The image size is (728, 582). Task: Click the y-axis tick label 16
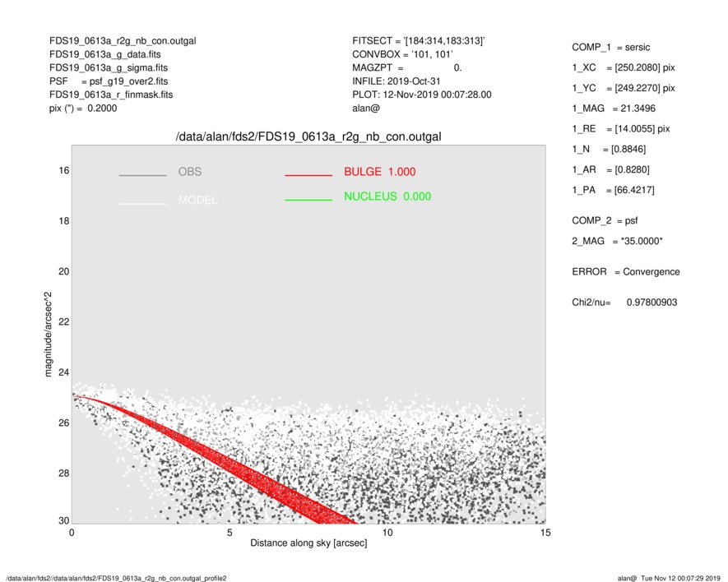click(x=63, y=171)
